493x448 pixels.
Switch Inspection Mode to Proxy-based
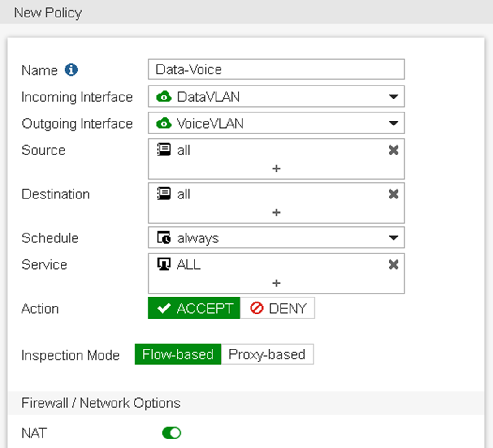click(267, 354)
